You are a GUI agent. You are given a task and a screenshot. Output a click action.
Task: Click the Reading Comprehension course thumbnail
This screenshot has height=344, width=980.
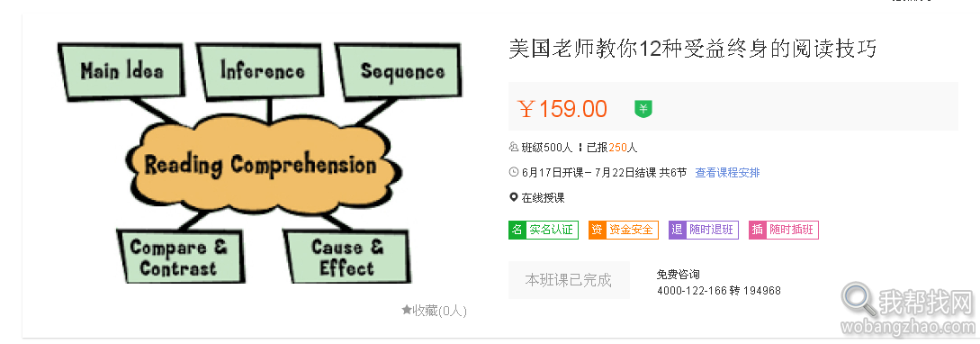click(x=260, y=163)
